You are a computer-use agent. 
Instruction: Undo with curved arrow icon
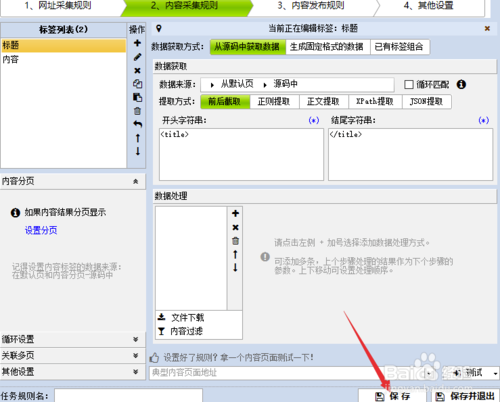137,124
